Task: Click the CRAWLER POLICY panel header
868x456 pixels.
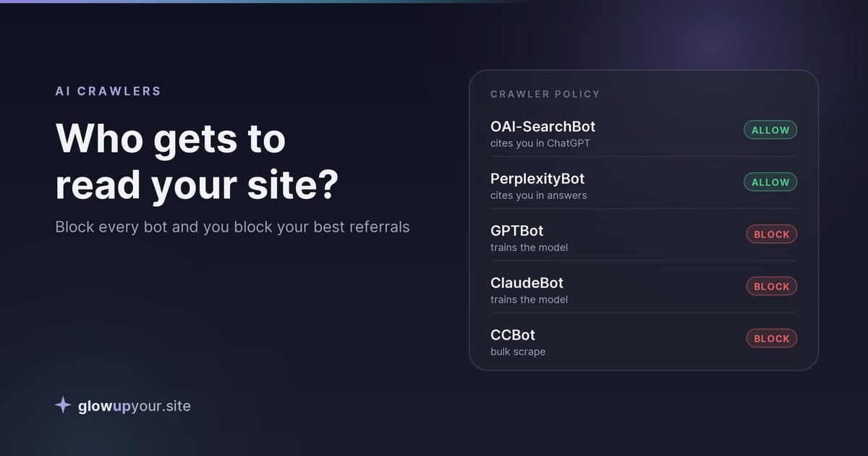Action: [545, 94]
